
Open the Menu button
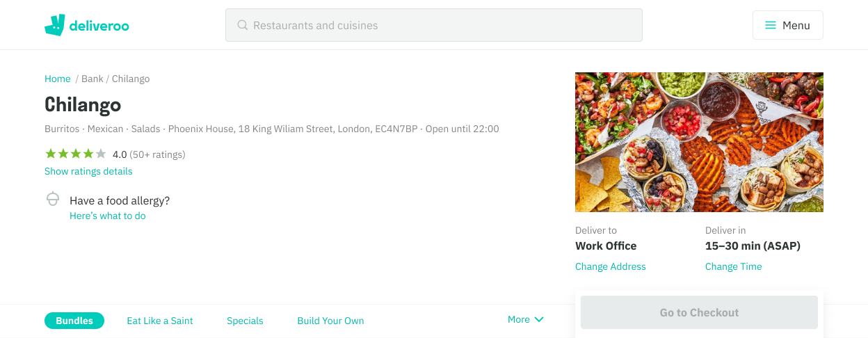[788, 25]
